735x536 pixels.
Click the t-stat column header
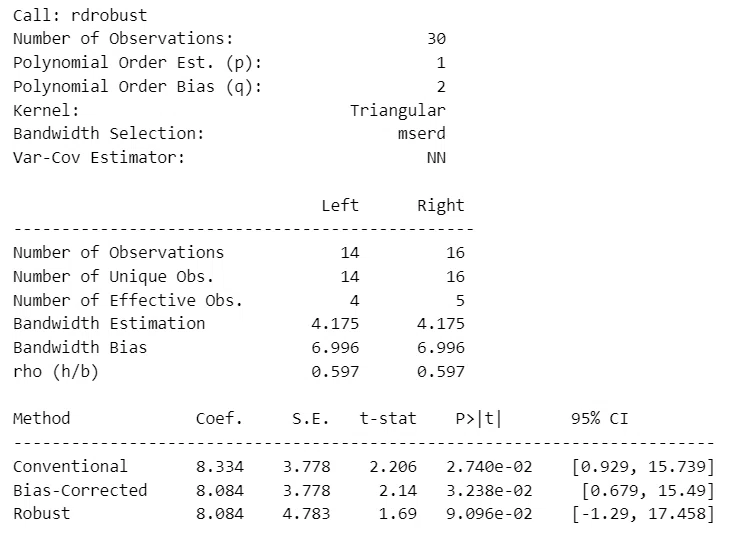[x=388, y=418]
